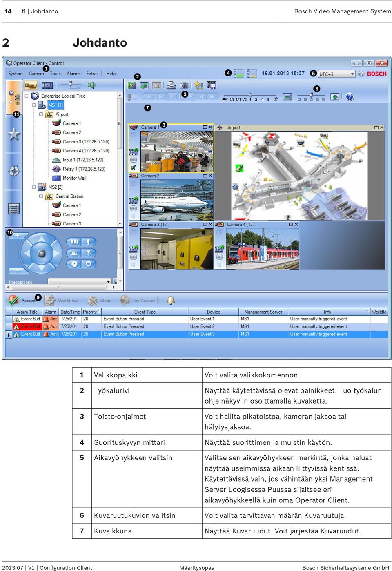Click the alarm bell icon in alarm toolbar
The width and height of the screenshot is (392, 571).
171,300
